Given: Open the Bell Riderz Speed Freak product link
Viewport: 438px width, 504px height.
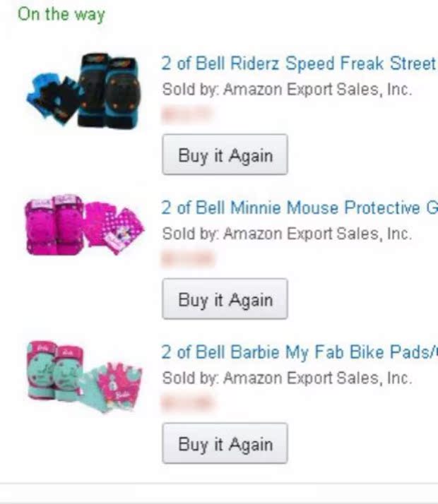Looking at the screenshot, I should (300, 64).
